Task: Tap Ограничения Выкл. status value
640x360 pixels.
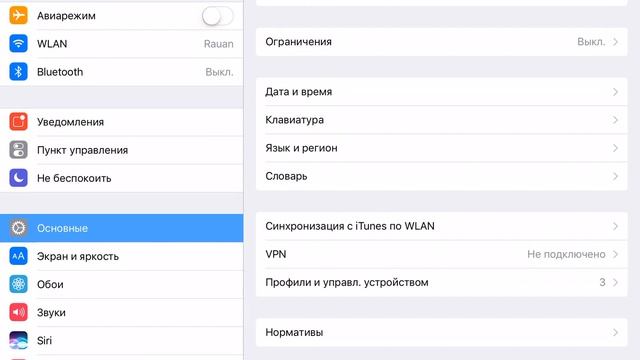Action: 591,42
